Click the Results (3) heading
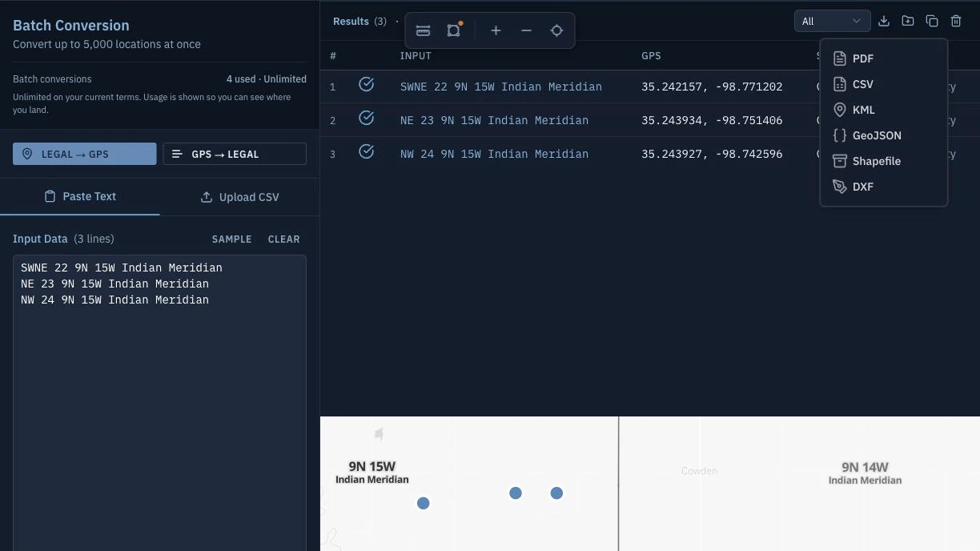Screen dimensions: 980x551 [x=359, y=22]
